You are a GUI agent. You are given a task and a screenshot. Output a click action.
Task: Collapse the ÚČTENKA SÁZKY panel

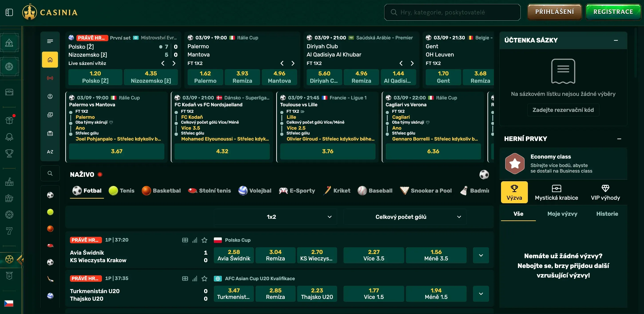pyautogui.click(x=616, y=40)
